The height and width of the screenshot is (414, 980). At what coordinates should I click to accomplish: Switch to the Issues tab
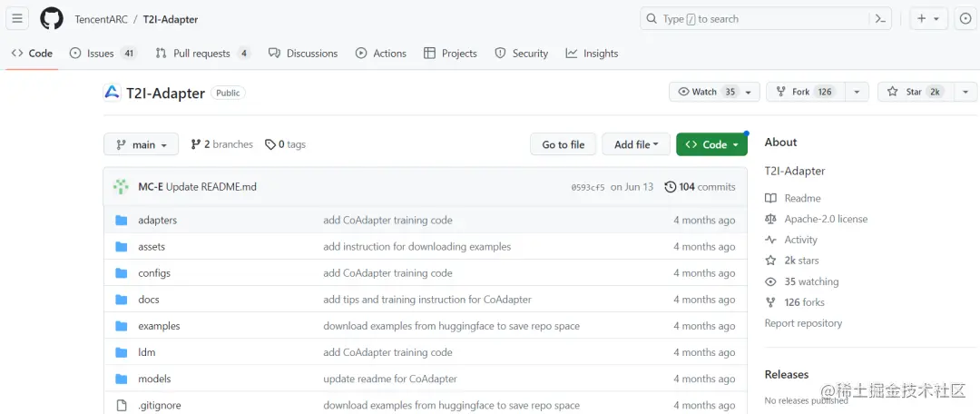tap(103, 54)
